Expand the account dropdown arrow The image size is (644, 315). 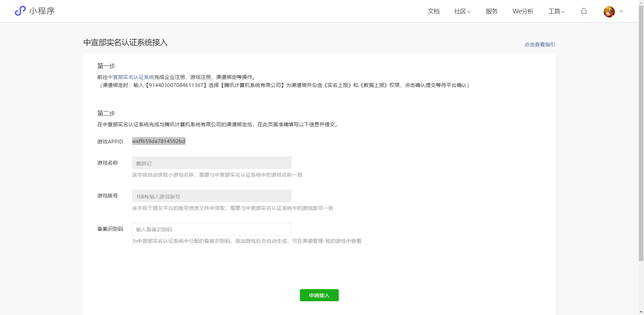(621, 11)
